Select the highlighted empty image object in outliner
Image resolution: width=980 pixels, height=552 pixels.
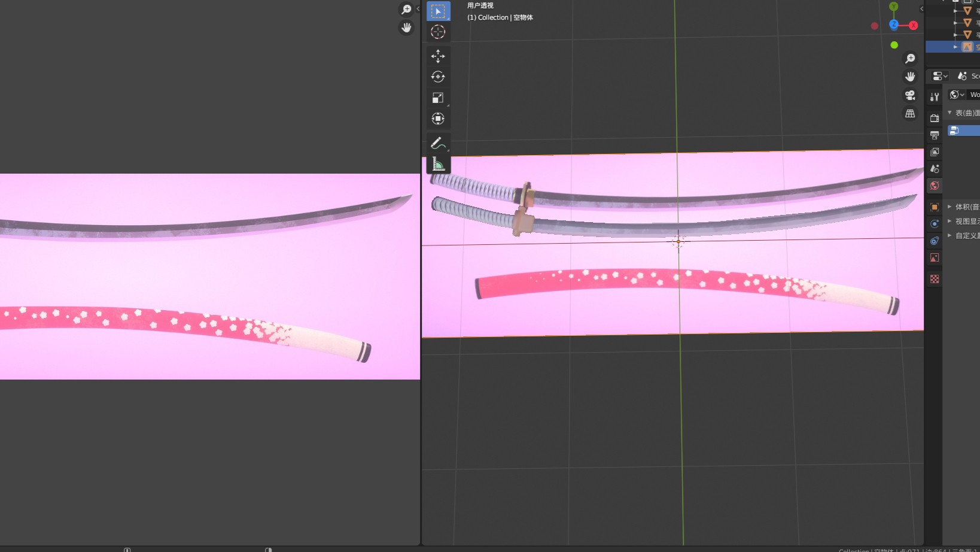(x=967, y=47)
